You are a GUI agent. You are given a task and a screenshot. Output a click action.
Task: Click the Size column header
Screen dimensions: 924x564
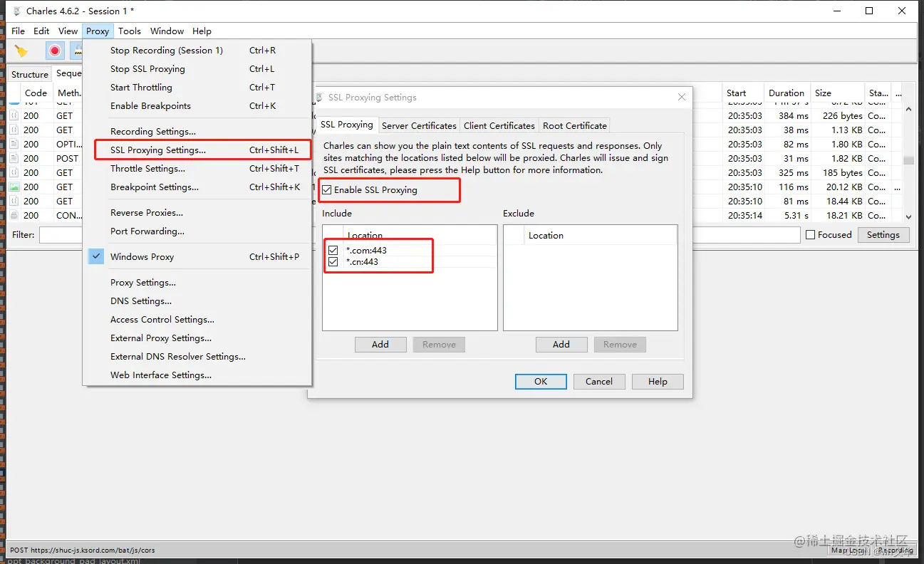click(x=837, y=93)
